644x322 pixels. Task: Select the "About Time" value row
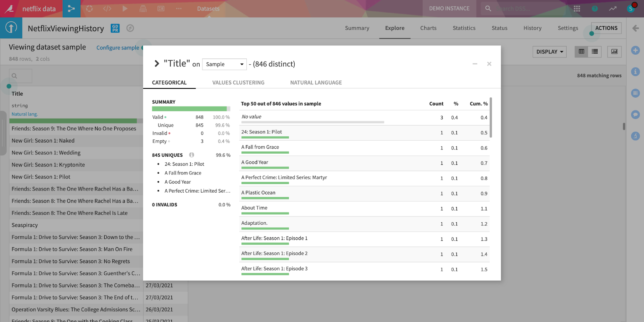click(x=364, y=209)
